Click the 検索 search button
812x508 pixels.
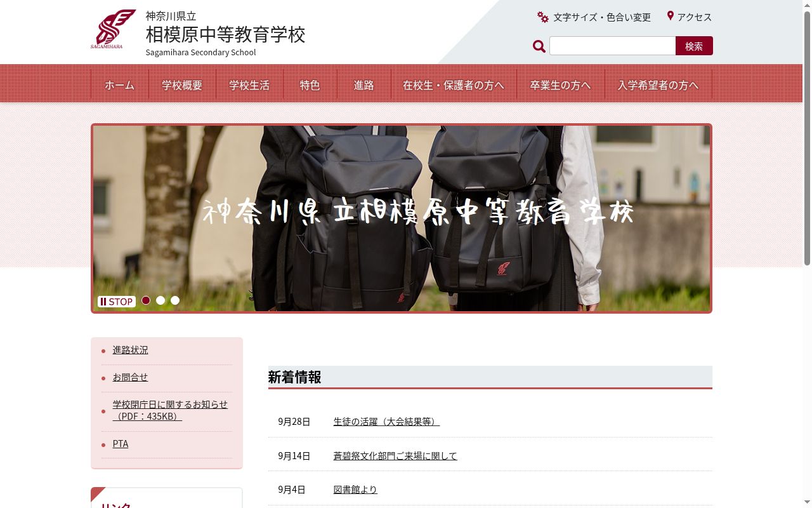pyautogui.click(x=694, y=46)
